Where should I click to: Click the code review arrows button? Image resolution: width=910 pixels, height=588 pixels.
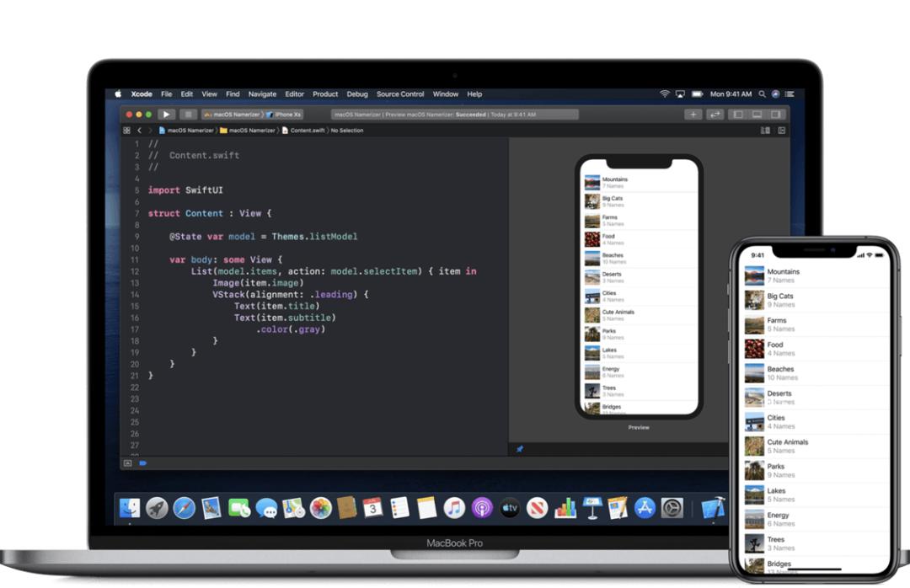coord(715,115)
